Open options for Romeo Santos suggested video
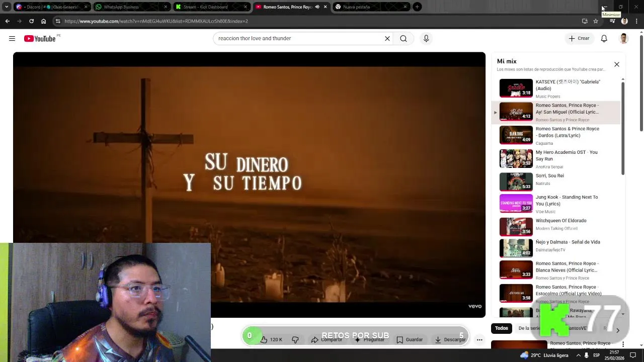644x362 pixels. [623, 344]
